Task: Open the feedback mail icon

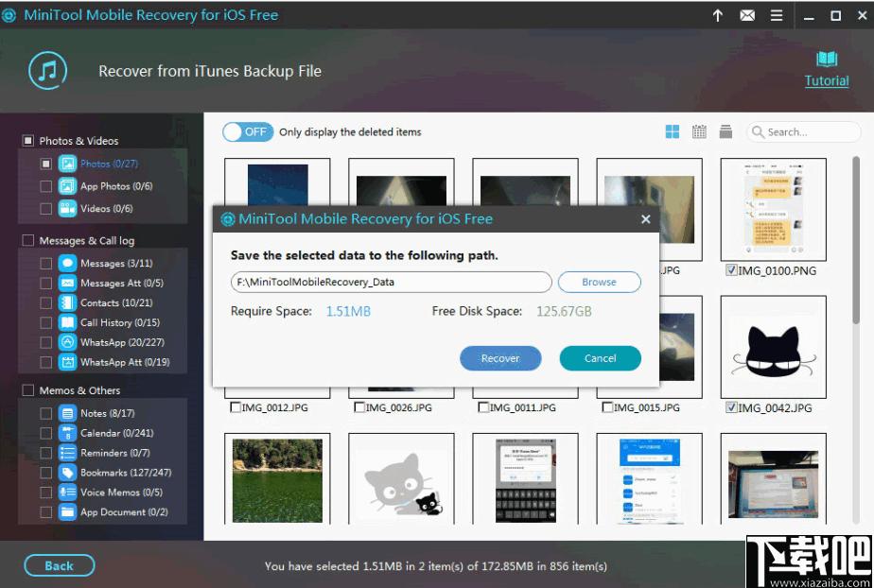Action: (747, 15)
